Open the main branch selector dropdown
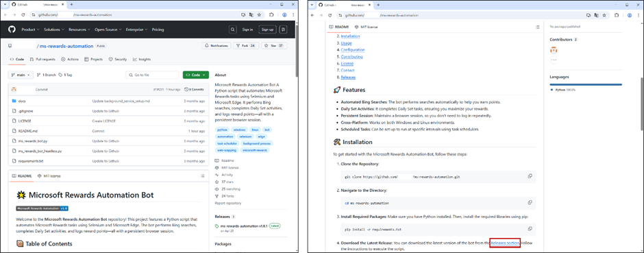This screenshot has height=253, width=644. [21, 75]
